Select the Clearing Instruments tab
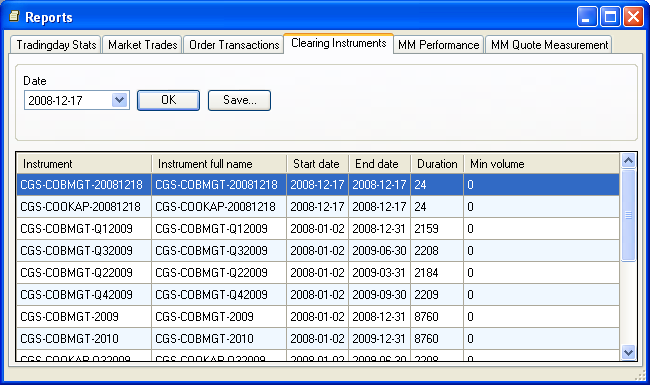650x385 pixels. (339, 43)
